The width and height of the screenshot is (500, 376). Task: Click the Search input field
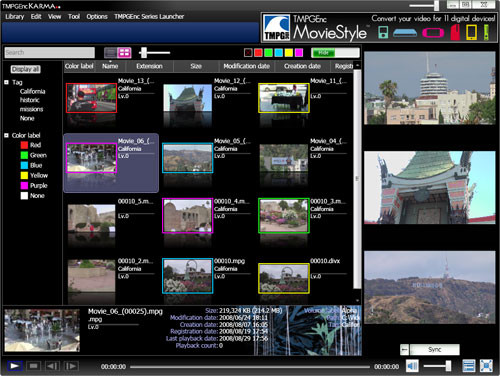point(50,52)
